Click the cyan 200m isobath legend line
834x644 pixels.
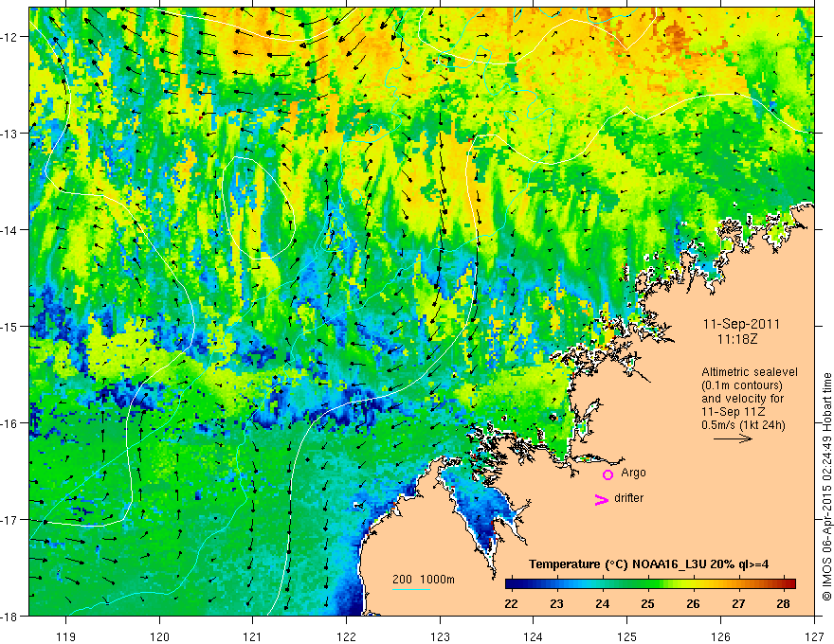coord(411,589)
